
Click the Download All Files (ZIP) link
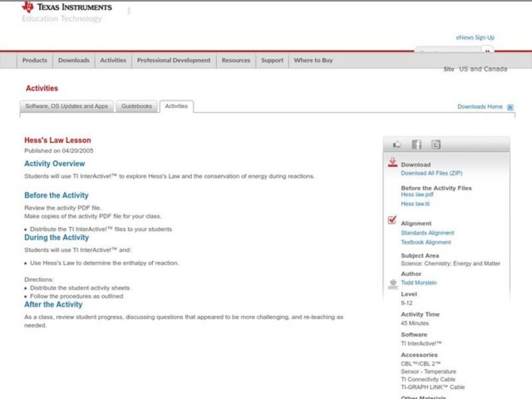pyautogui.click(x=432, y=173)
